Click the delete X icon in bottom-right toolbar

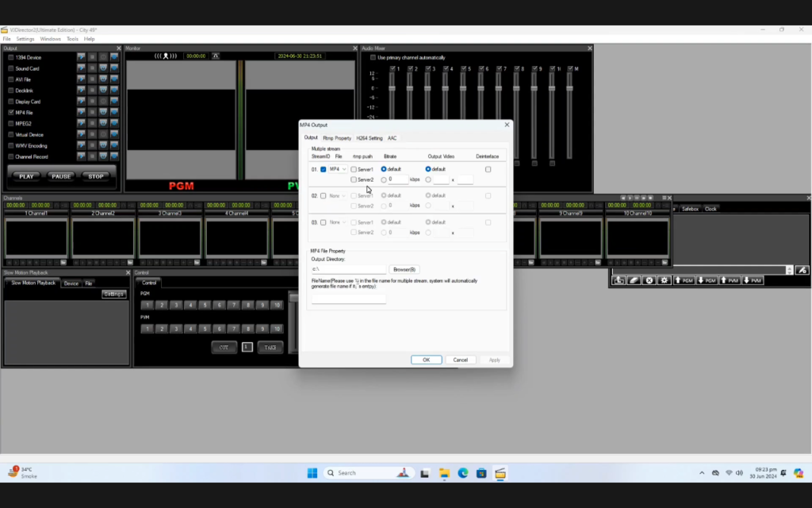[x=648, y=279]
